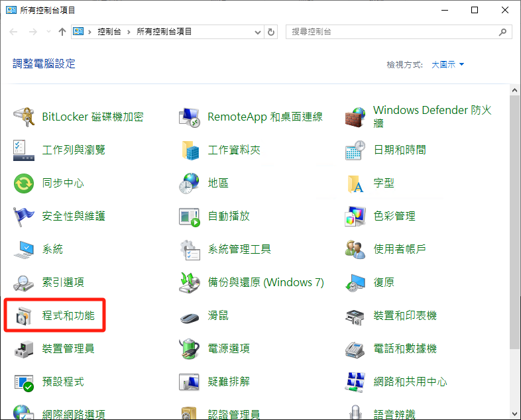Go forward with the forward arrow
The height and width of the screenshot is (420, 521).
pos(33,32)
